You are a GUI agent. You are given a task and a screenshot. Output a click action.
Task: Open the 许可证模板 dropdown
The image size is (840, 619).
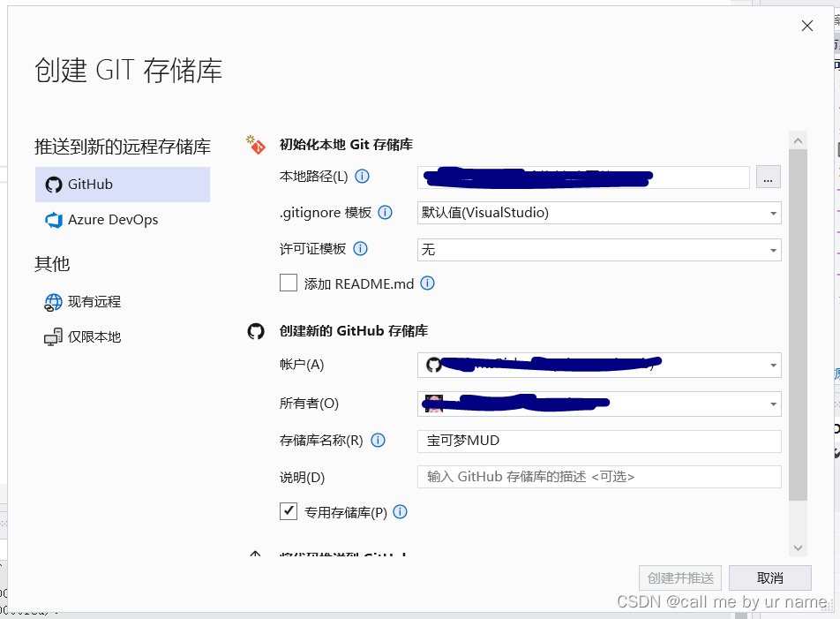(774, 249)
